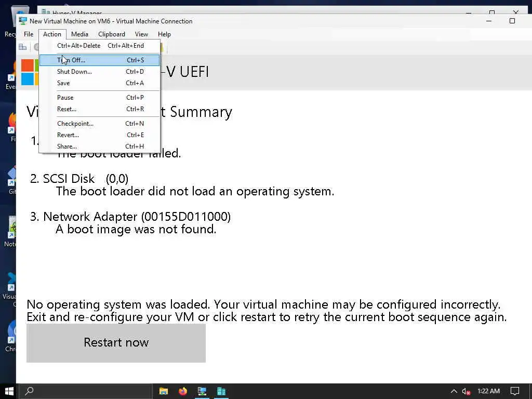
Task: Open the Windows Start menu
Action: 9,391
